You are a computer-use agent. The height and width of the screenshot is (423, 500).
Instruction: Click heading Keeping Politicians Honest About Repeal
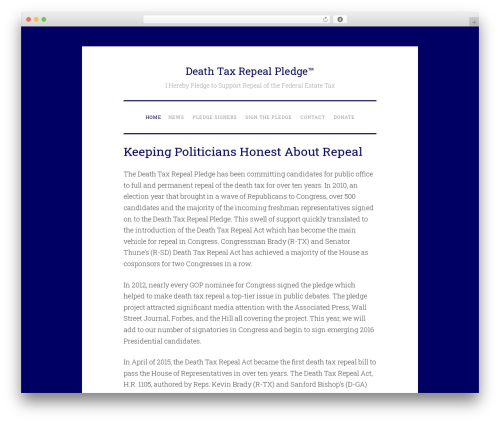pyautogui.click(x=243, y=152)
